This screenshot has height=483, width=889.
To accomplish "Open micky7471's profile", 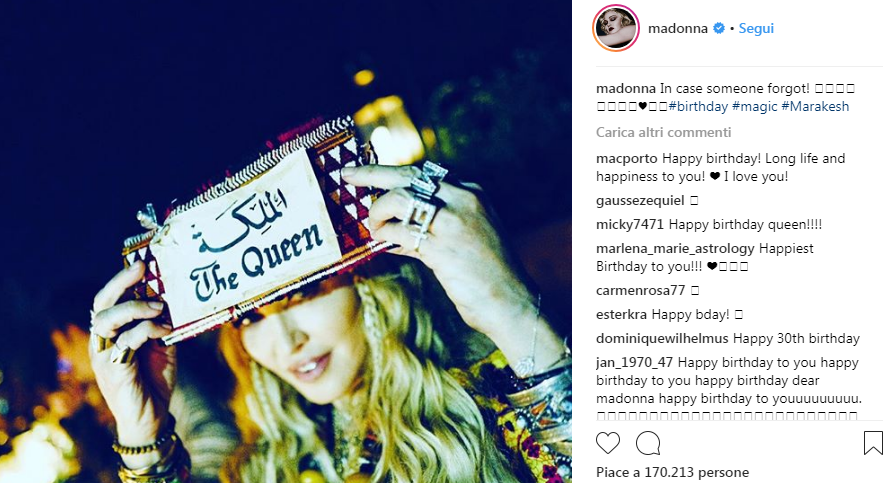I will (x=630, y=224).
